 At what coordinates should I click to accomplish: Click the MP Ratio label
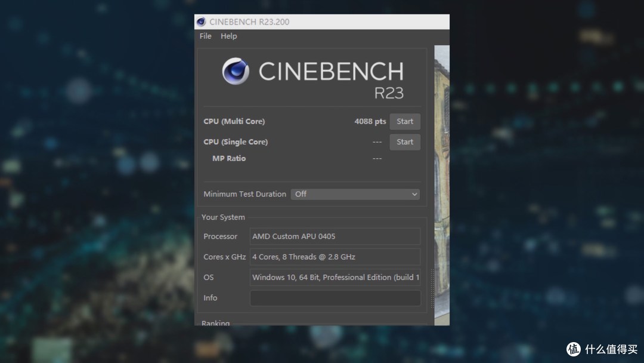click(x=229, y=158)
